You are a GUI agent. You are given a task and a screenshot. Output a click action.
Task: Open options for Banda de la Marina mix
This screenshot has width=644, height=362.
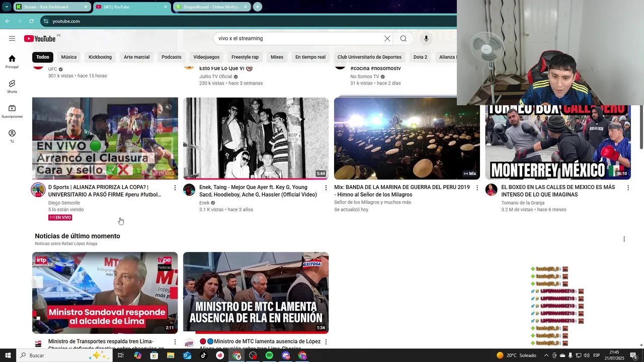click(477, 188)
